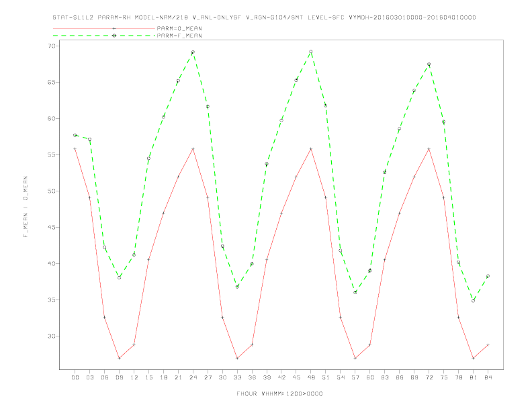Pick the green F_MEAN circle marker at hour 81
The image size is (532, 411).
[x=474, y=301]
